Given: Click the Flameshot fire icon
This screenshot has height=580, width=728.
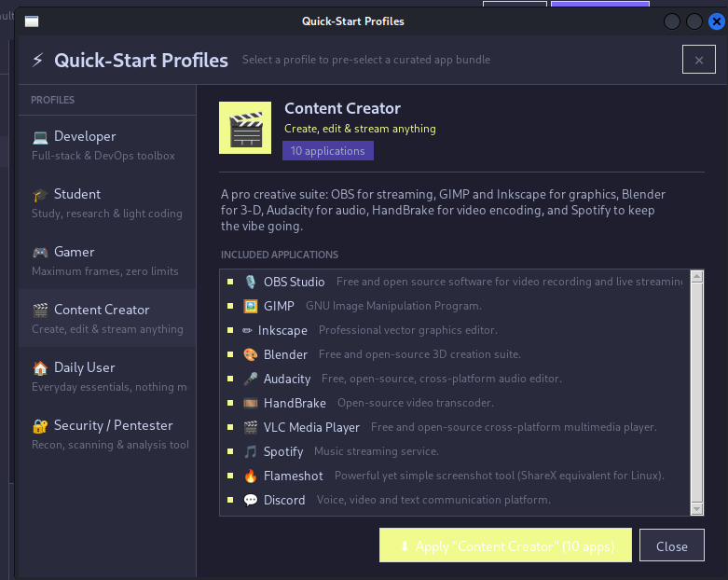Looking at the screenshot, I should click(250, 476).
